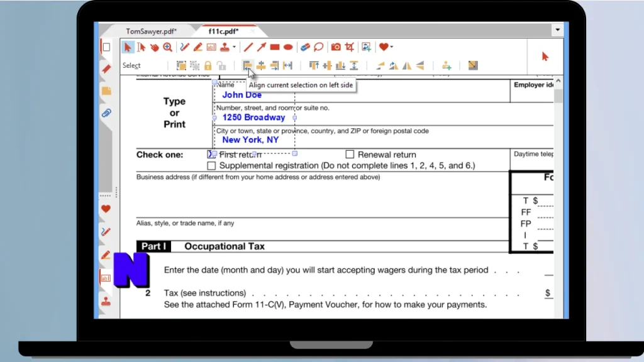Open the stamp sidebar panel
Image resolution: width=644 pixels, height=362 pixels.
pos(106,301)
